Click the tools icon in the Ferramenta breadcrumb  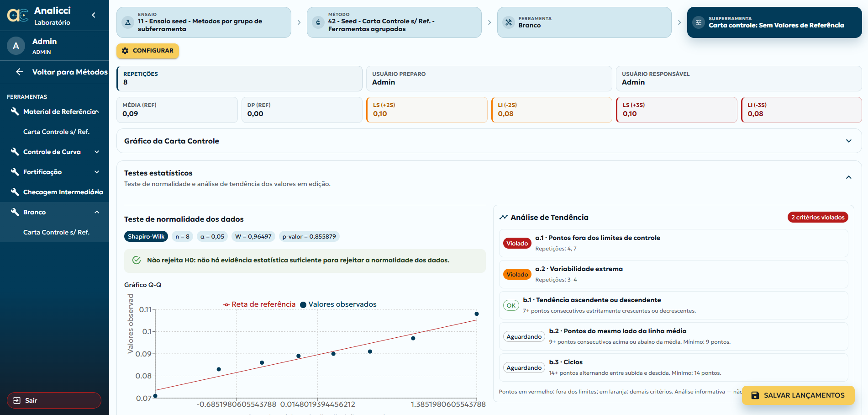(x=509, y=22)
